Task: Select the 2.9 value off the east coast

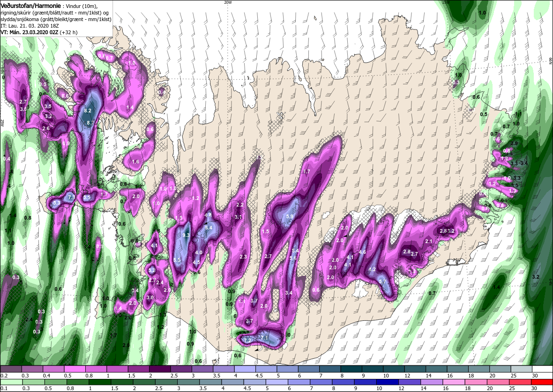Action: coord(514,143)
